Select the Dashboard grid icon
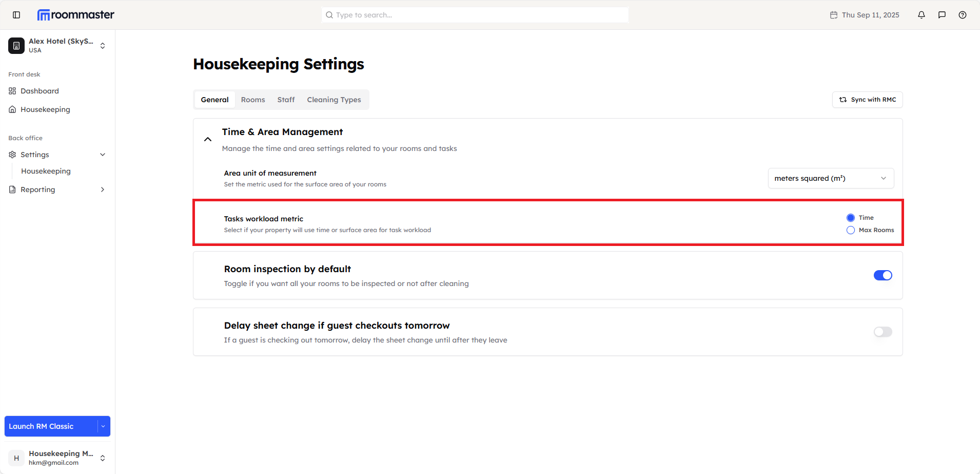This screenshot has height=474, width=980. (x=12, y=91)
